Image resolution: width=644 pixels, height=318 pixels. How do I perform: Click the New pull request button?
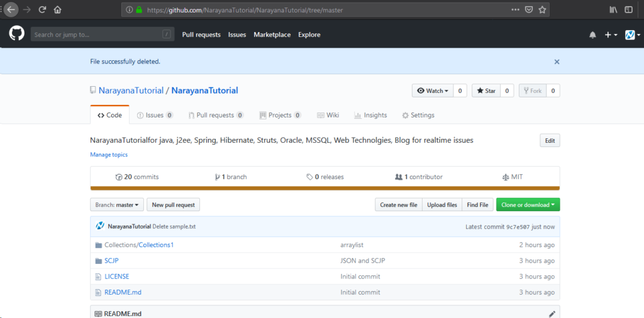(174, 205)
